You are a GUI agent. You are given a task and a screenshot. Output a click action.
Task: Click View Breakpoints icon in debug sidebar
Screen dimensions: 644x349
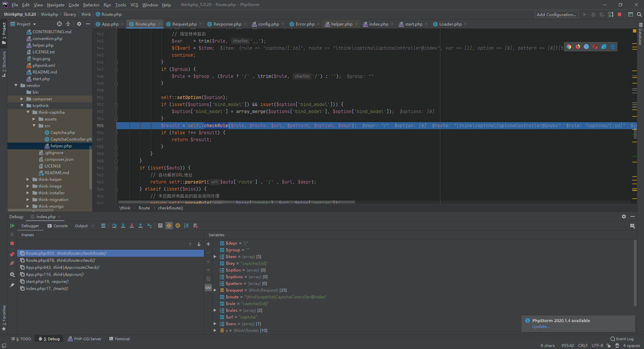tap(12, 254)
